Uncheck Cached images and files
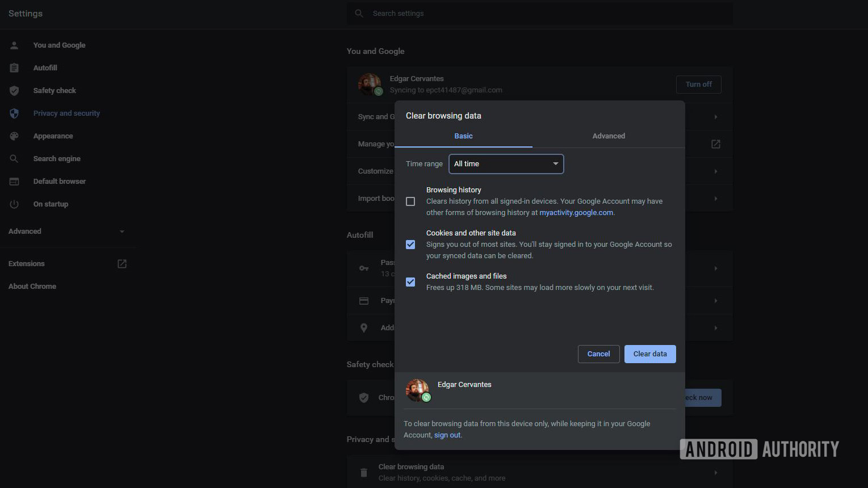Viewport: 868px width, 488px height. point(410,282)
